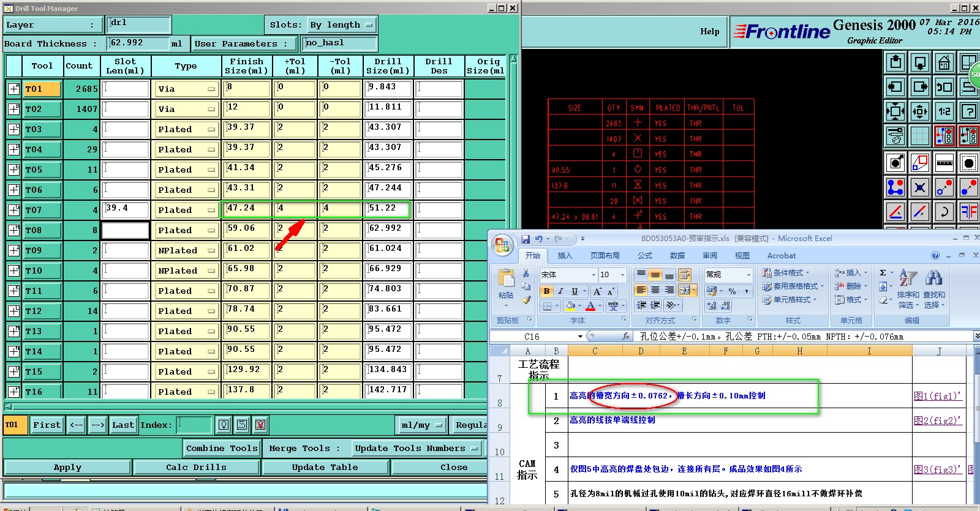
Task: Switch to the 数据 tab in Excel
Action: click(677, 256)
